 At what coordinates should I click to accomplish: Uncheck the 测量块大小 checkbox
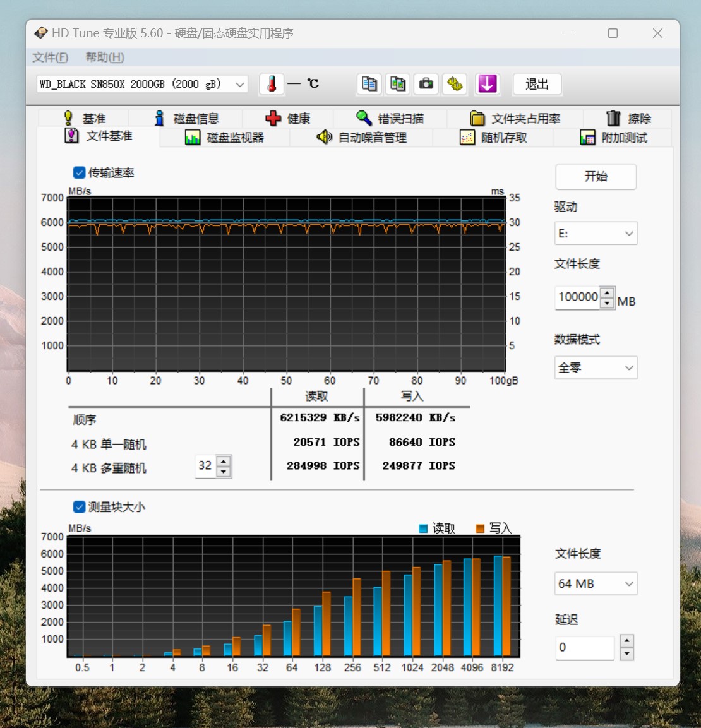(x=80, y=506)
